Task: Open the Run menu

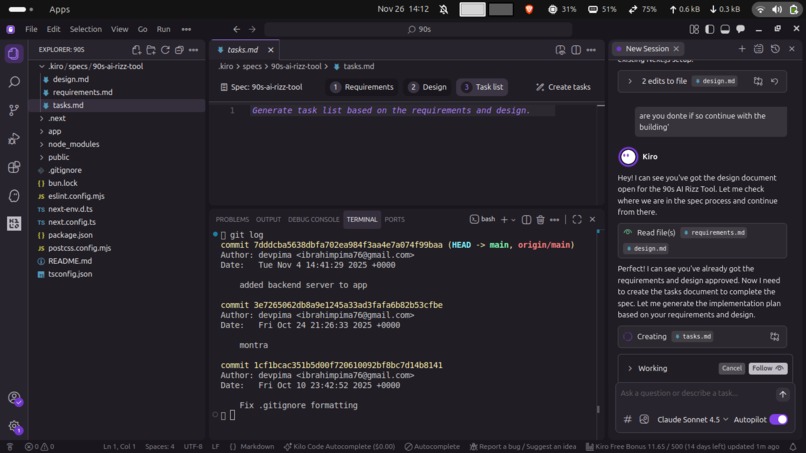Action: click(163, 29)
